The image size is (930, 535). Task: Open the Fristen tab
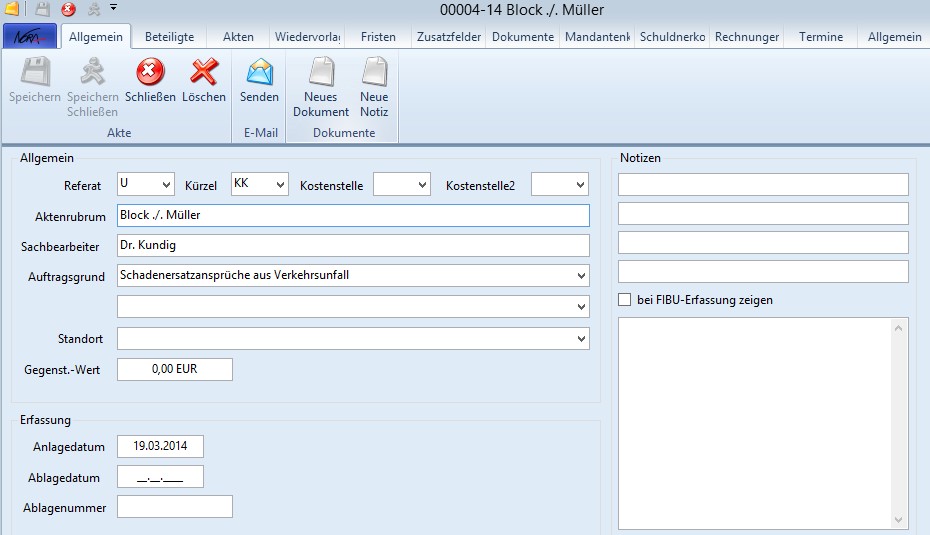point(378,37)
